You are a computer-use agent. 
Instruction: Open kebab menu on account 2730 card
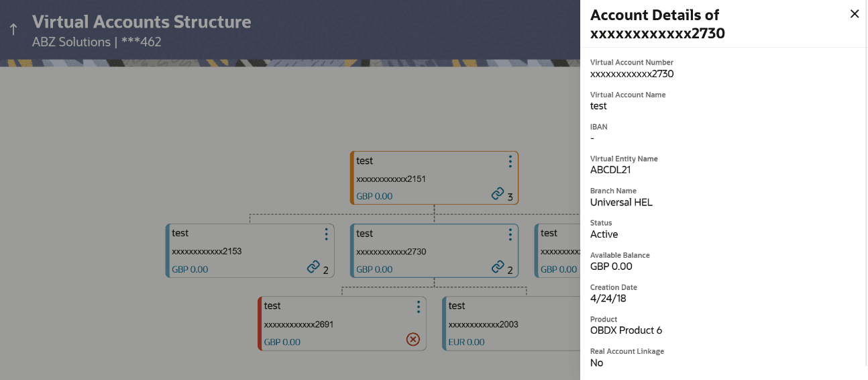coord(510,234)
